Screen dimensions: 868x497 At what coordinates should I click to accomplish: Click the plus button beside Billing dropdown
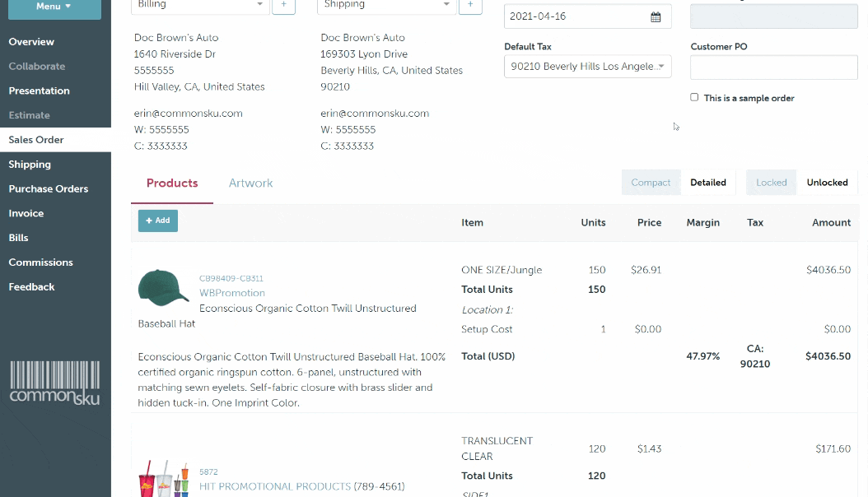(283, 6)
